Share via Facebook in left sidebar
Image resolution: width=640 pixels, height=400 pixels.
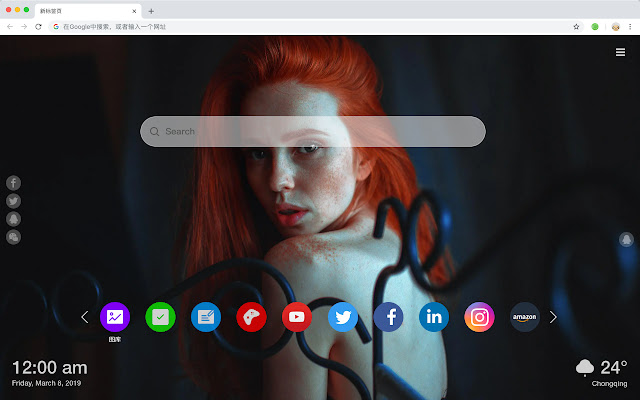click(x=13, y=183)
